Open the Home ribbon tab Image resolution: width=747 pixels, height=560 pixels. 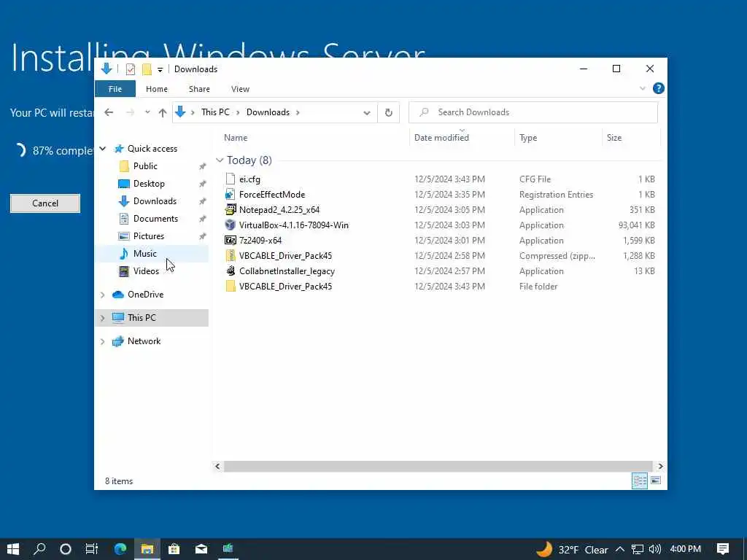pyautogui.click(x=157, y=89)
